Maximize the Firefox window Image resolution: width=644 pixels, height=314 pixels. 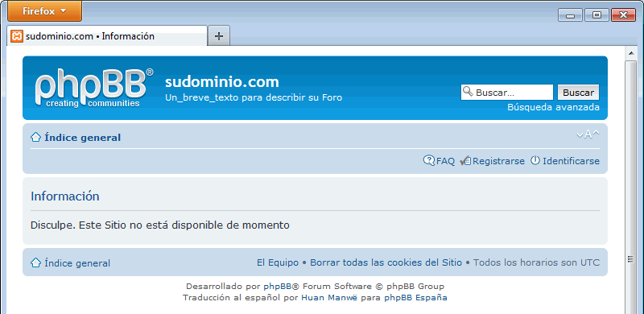[x=597, y=15]
